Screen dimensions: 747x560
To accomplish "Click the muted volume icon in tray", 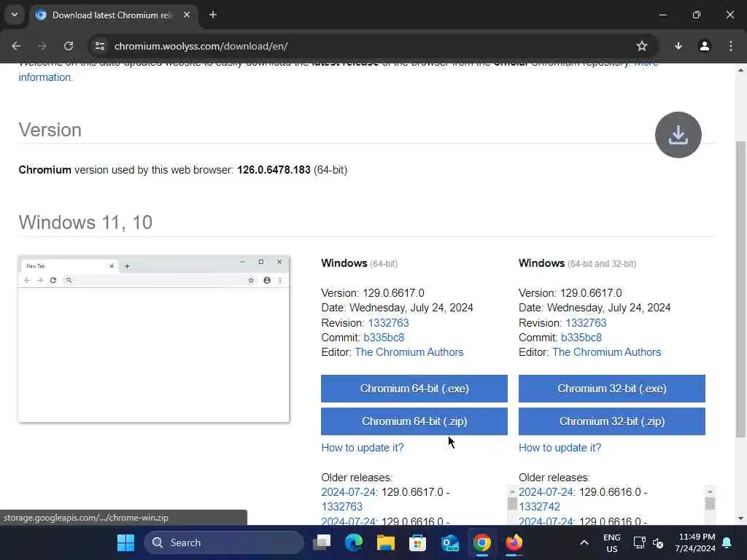I will [x=658, y=542].
